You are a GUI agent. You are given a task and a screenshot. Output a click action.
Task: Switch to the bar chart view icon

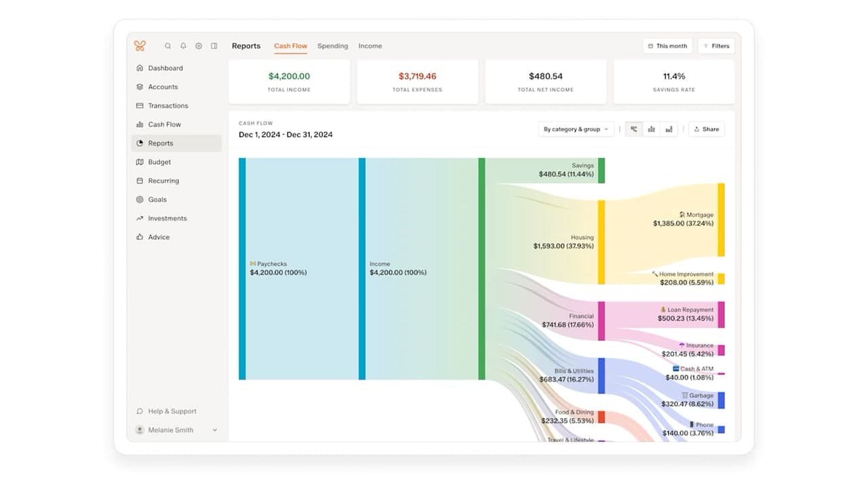(x=651, y=128)
